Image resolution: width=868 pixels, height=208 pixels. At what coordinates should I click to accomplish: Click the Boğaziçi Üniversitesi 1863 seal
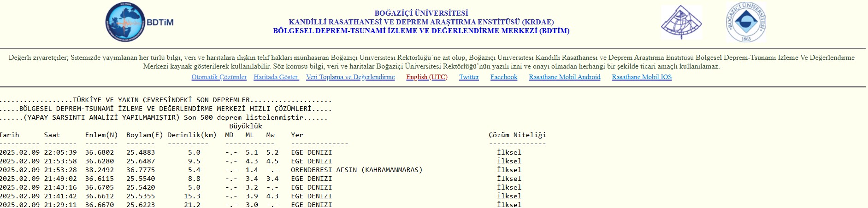pyautogui.click(x=746, y=22)
